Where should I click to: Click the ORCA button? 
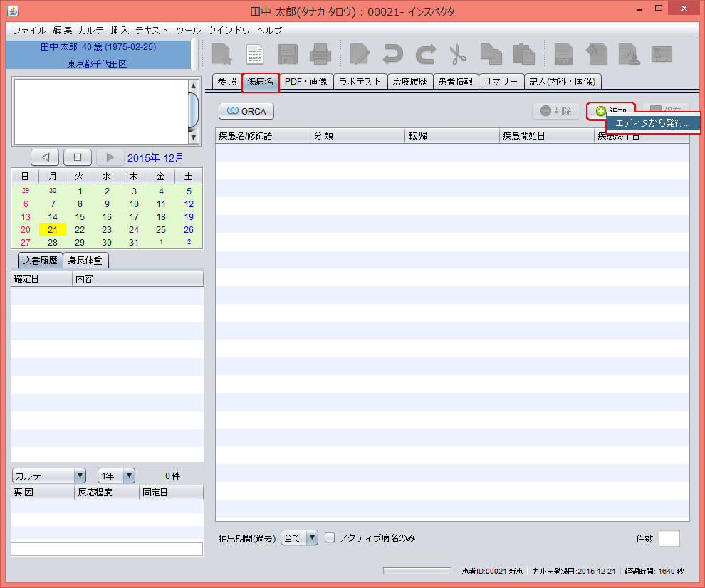coord(246,111)
